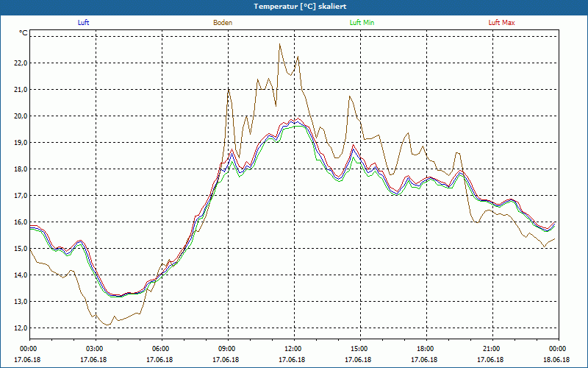Click the 19,0 y-axis value
This screenshot has width=588, height=368.
click(21, 143)
